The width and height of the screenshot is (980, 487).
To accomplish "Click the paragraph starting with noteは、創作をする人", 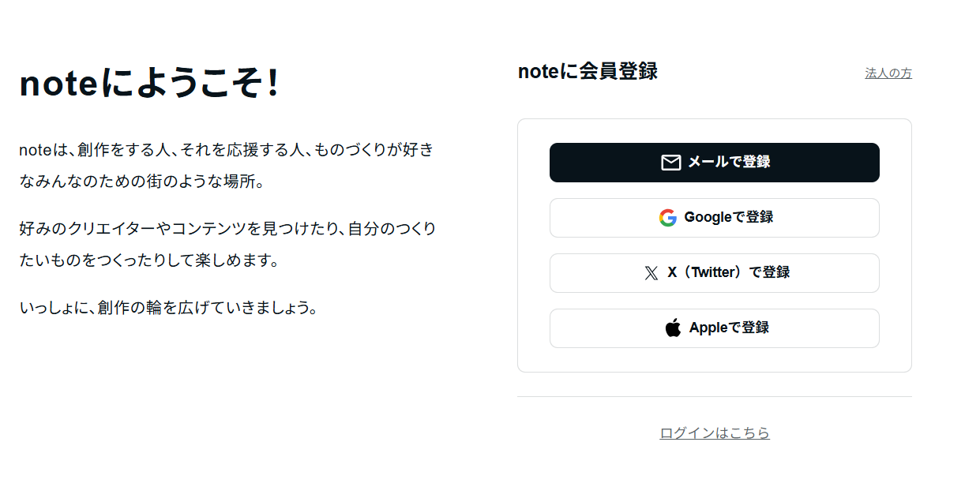I will (227, 166).
